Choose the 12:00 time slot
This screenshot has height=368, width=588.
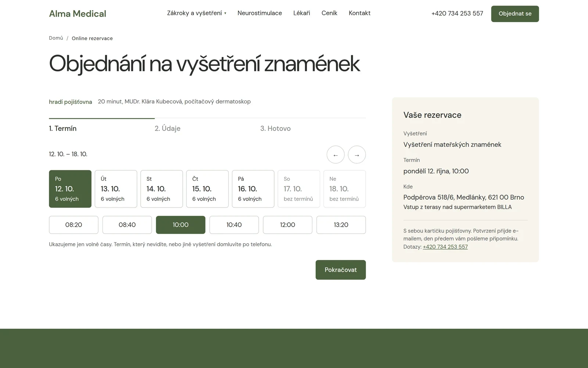point(287,225)
